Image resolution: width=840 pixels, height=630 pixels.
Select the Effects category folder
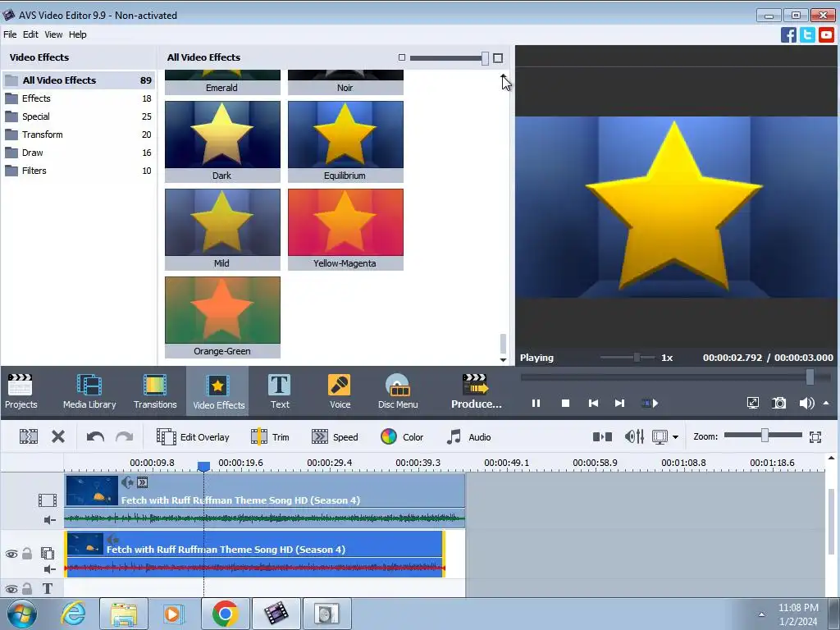[79, 98]
